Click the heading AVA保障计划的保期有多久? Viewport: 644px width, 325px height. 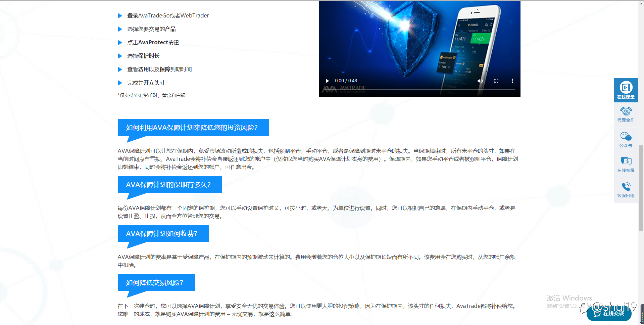(x=170, y=185)
